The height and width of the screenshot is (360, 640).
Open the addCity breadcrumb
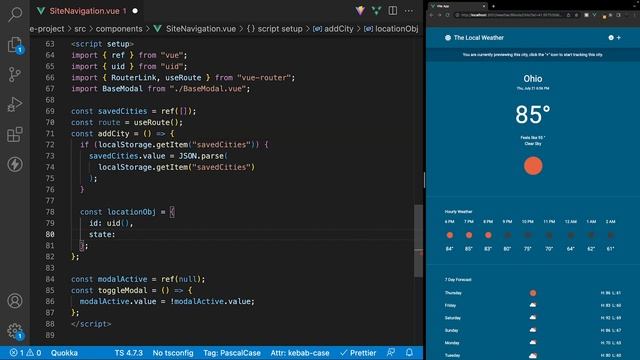[x=333, y=29]
